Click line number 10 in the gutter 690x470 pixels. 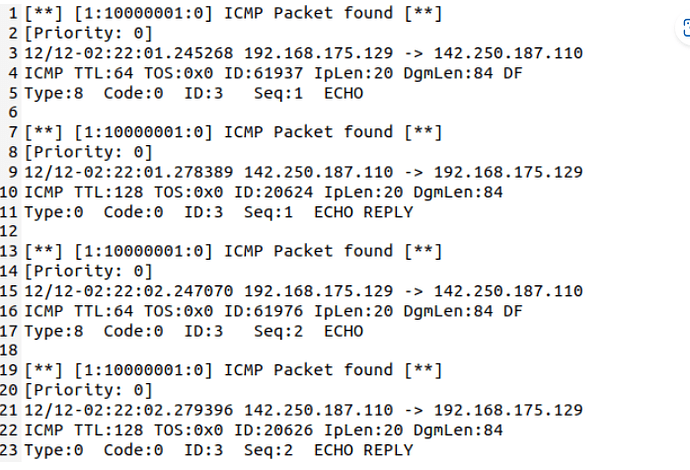pyautogui.click(x=9, y=192)
